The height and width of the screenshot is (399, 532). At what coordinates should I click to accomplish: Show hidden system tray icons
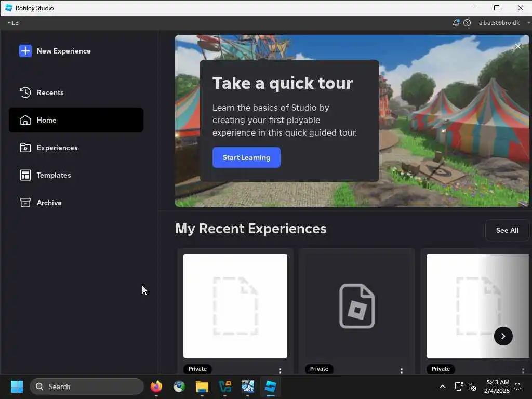(x=443, y=387)
